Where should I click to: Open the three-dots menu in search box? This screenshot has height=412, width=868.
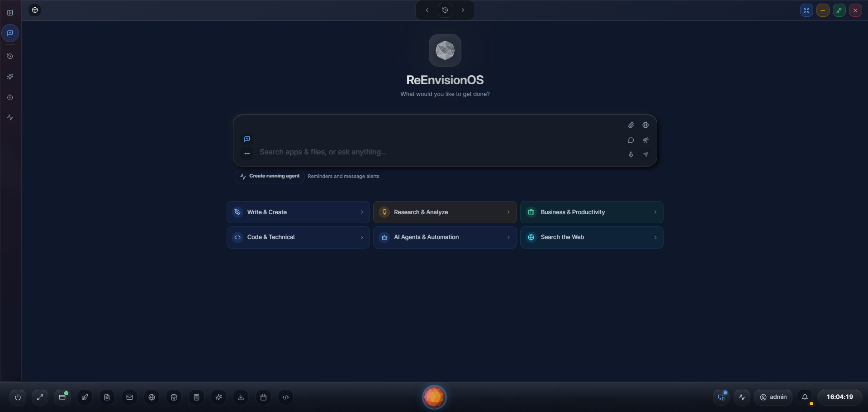[x=247, y=153]
